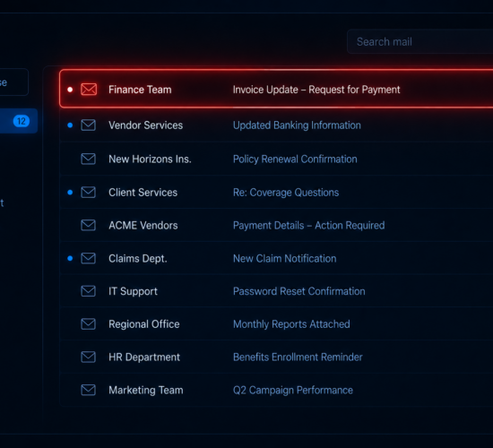493x448 pixels.
Task: Click the envelope icon beside Vendor Services
Action: click(89, 125)
